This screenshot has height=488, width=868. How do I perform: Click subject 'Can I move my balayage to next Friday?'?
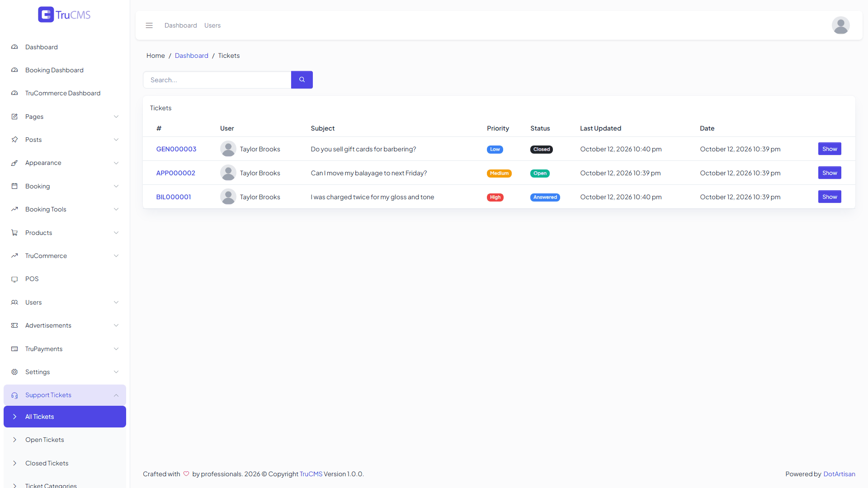pyautogui.click(x=369, y=173)
